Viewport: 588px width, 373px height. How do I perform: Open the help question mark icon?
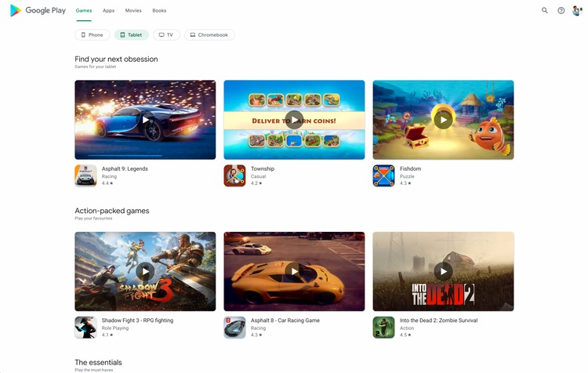click(561, 10)
